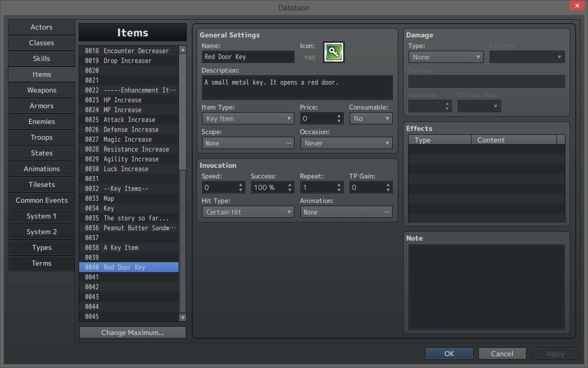This screenshot has width=588, height=368.
Task: Open the Consumable dropdown
Action: pos(371,119)
